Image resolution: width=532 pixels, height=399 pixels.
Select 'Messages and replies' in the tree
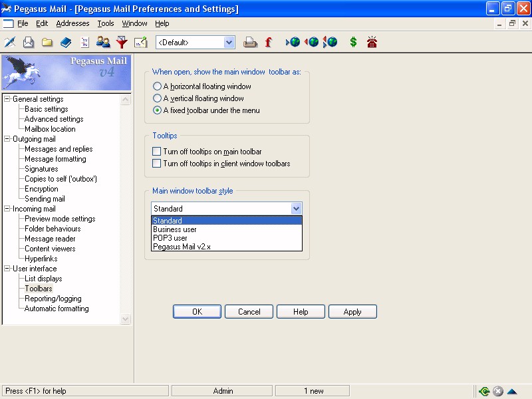tap(59, 148)
